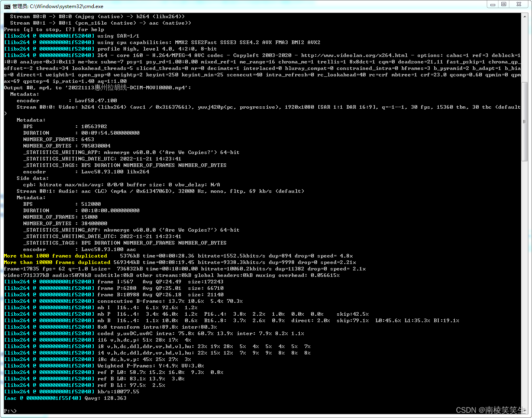This screenshot has height=418, width=532.
Task: Click the videolan.org x264.html URL text
Action: (x=354, y=55)
